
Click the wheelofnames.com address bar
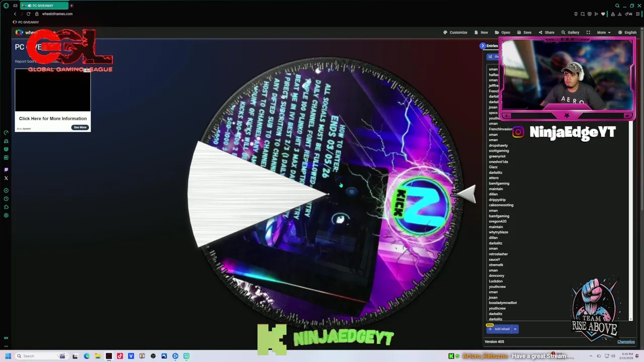tap(57, 14)
